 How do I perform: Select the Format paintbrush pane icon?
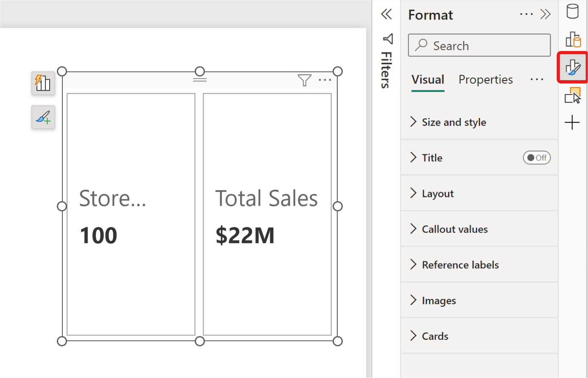coord(573,67)
